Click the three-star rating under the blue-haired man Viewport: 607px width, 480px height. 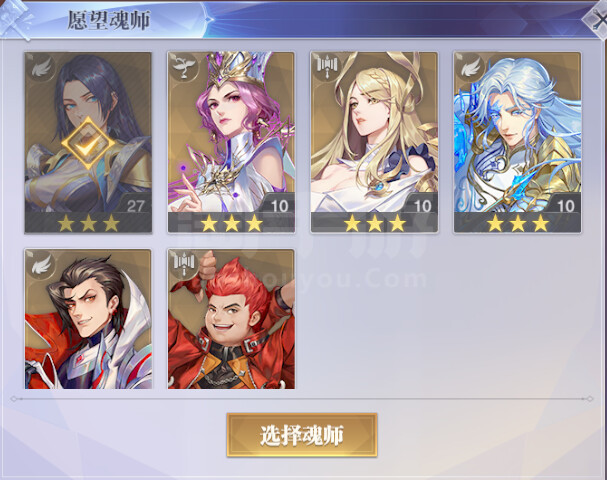pos(518,223)
